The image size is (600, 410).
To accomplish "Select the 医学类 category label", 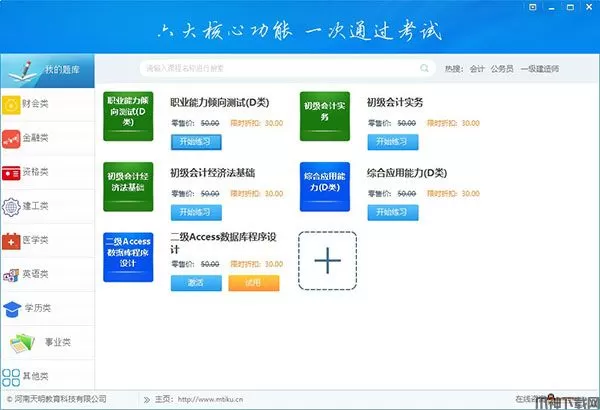I will pyautogui.click(x=35, y=240).
